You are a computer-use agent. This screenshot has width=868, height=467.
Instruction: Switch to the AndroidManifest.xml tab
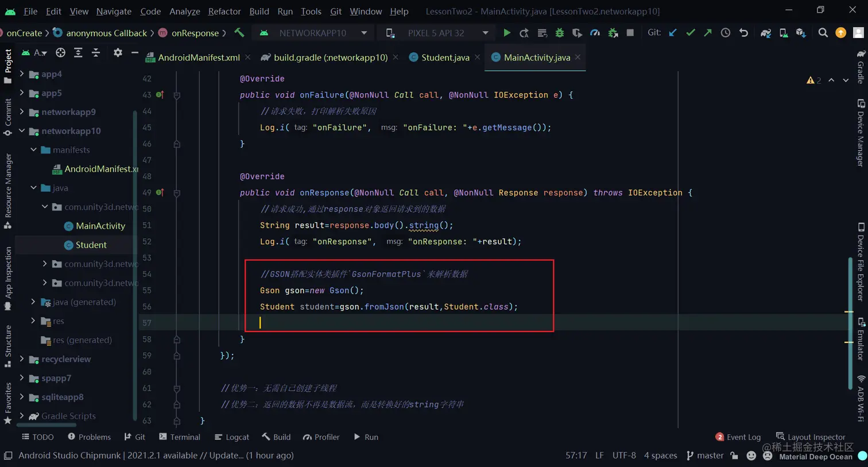[x=198, y=57]
